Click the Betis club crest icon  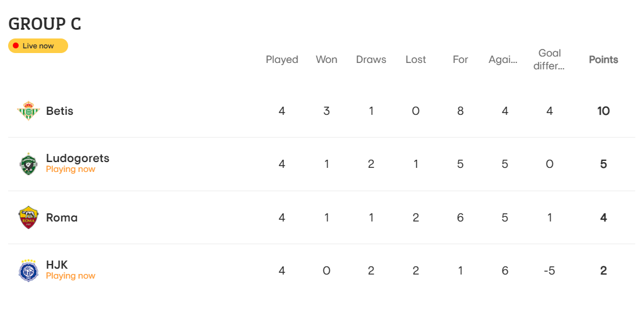point(29,111)
